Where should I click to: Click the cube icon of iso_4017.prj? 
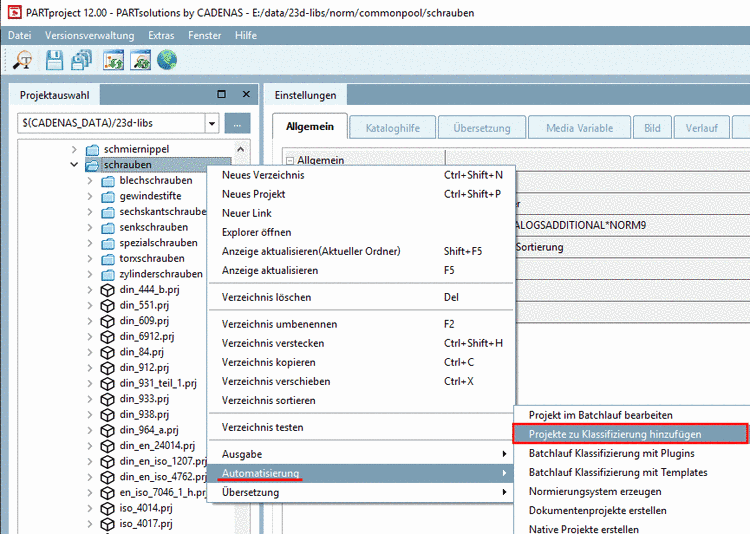point(108,524)
